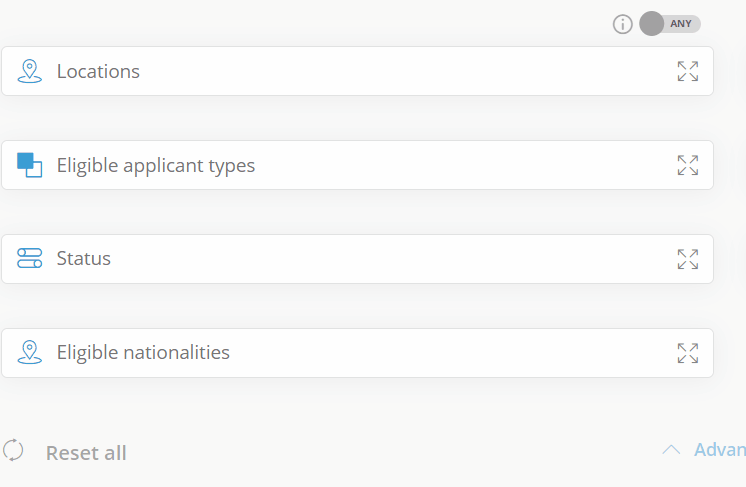Click the Reset all text link
The image size is (746, 487).
tap(86, 453)
